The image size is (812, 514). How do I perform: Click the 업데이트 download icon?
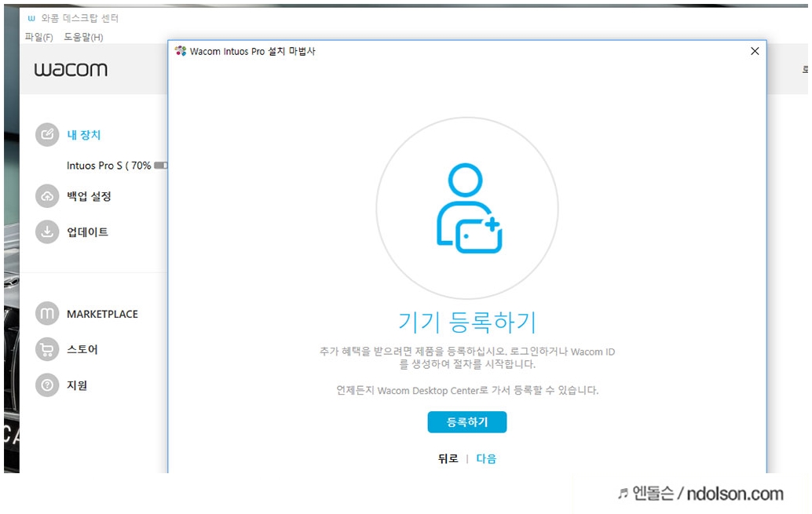click(x=47, y=232)
